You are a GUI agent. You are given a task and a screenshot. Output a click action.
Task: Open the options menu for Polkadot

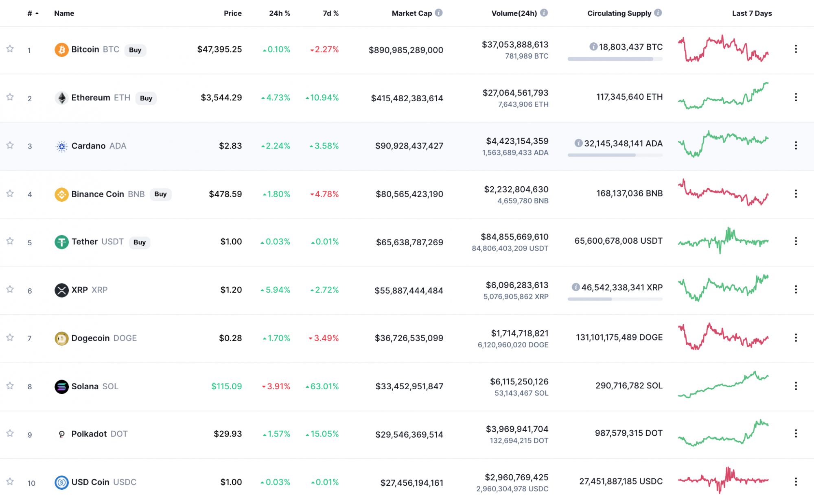pyautogui.click(x=796, y=434)
